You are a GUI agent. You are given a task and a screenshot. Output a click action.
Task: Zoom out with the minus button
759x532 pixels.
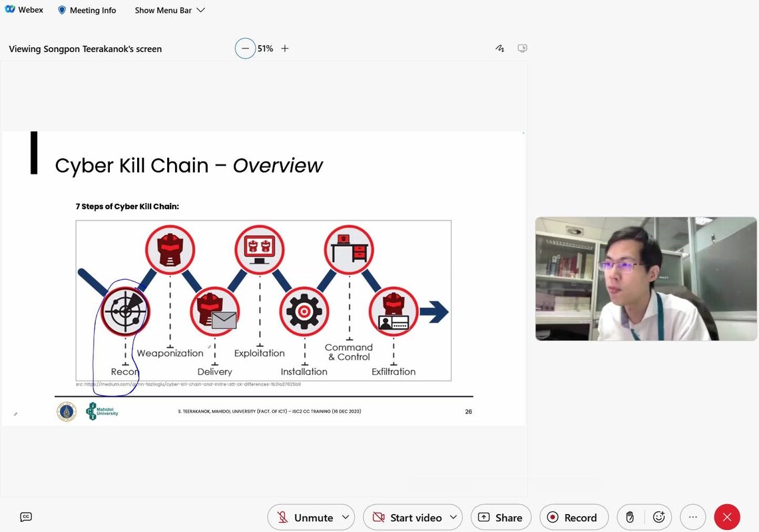(x=245, y=49)
